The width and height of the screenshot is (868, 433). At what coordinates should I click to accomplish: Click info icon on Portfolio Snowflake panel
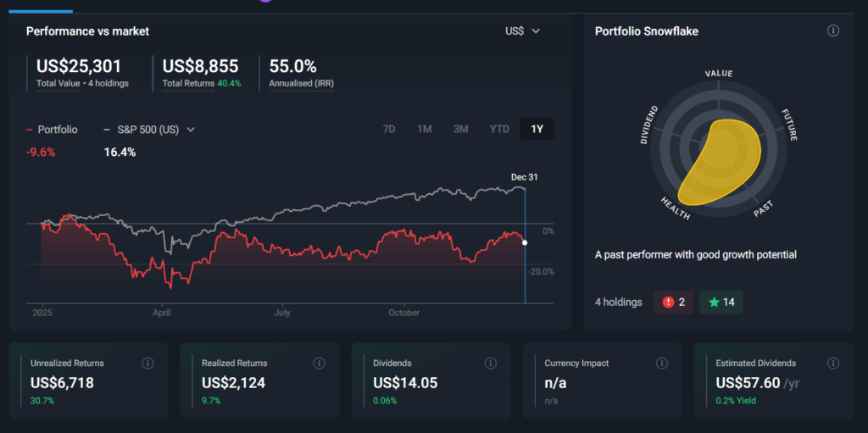tap(832, 31)
